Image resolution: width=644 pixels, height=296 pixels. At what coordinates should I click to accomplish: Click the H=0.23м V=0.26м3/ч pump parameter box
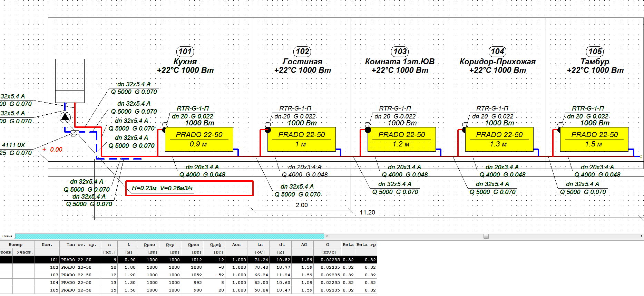189,188
